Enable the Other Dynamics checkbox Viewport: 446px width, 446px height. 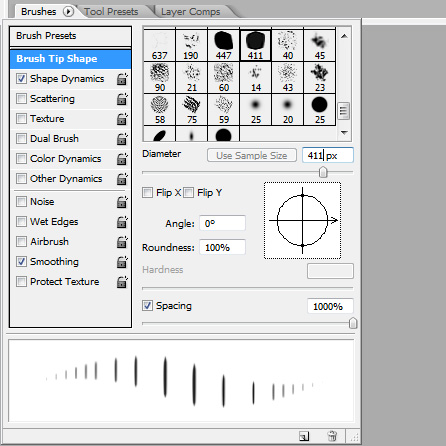[21, 179]
